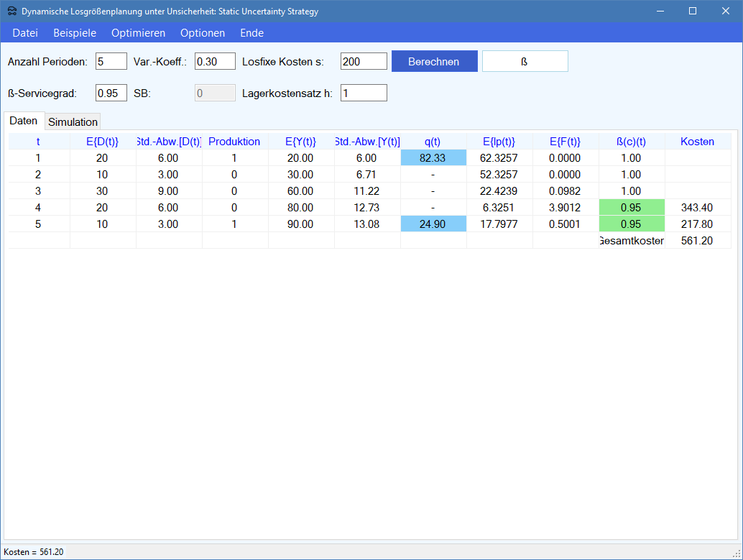Click the ß button next to Berechnen

(x=525, y=62)
